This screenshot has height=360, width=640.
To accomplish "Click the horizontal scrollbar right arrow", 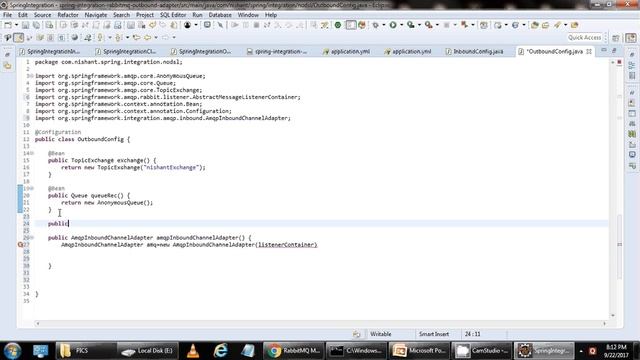I will (604, 323).
